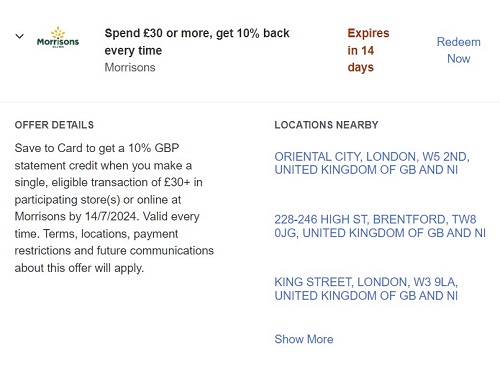Open the 228-246 High St, Brentford location
The width and height of the screenshot is (500, 365).
380,226
